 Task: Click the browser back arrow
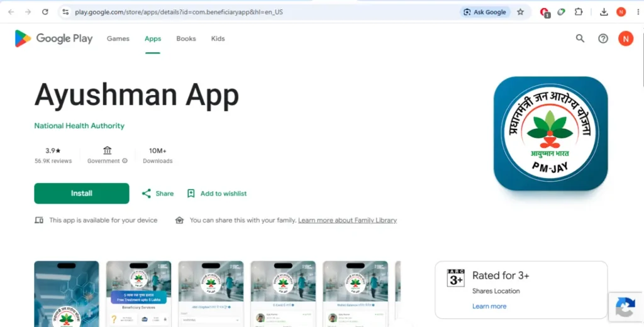pos(11,12)
